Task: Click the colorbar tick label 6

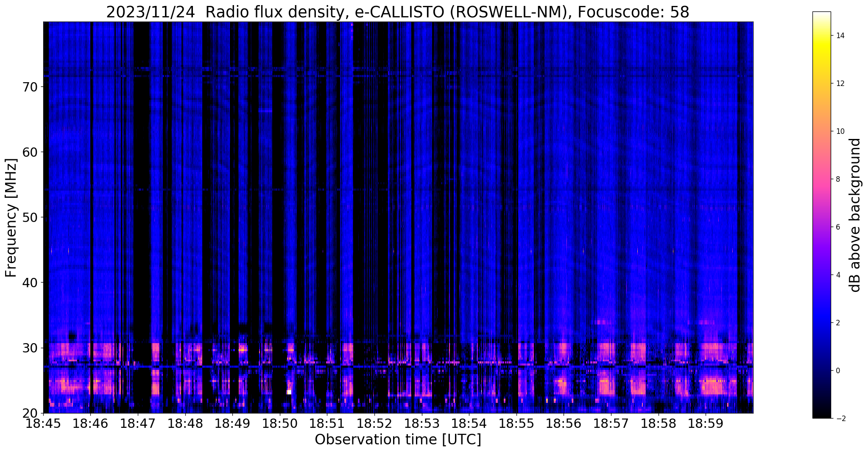Action: [x=837, y=227]
